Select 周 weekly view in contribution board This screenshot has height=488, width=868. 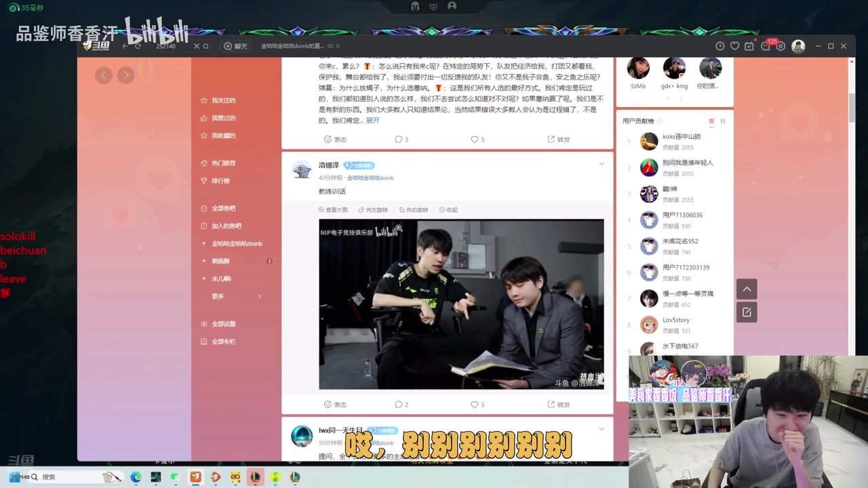713,120
